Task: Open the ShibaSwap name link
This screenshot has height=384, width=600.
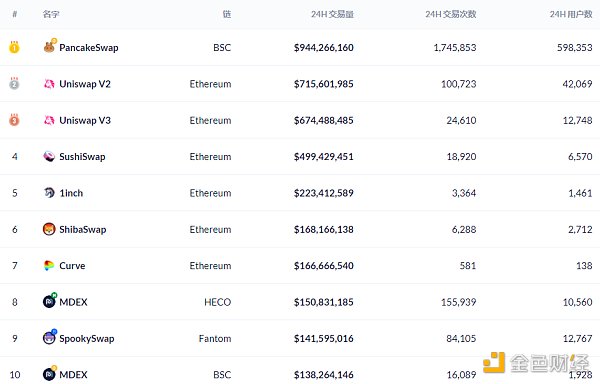Action: (x=83, y=229)
